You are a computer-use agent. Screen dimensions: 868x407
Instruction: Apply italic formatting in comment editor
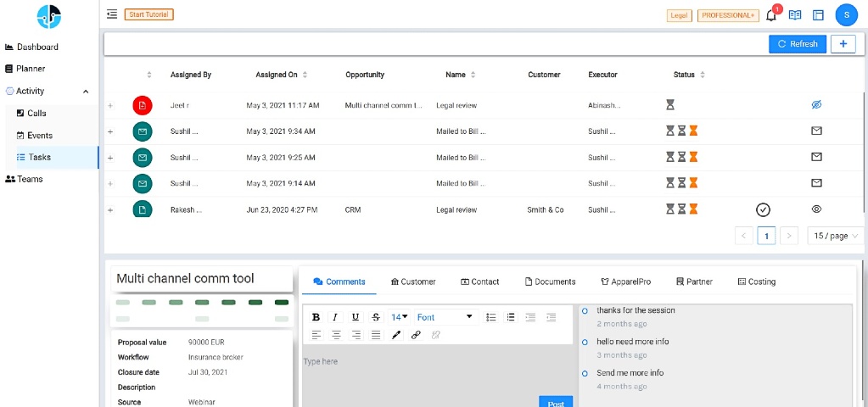pos(335,317)
